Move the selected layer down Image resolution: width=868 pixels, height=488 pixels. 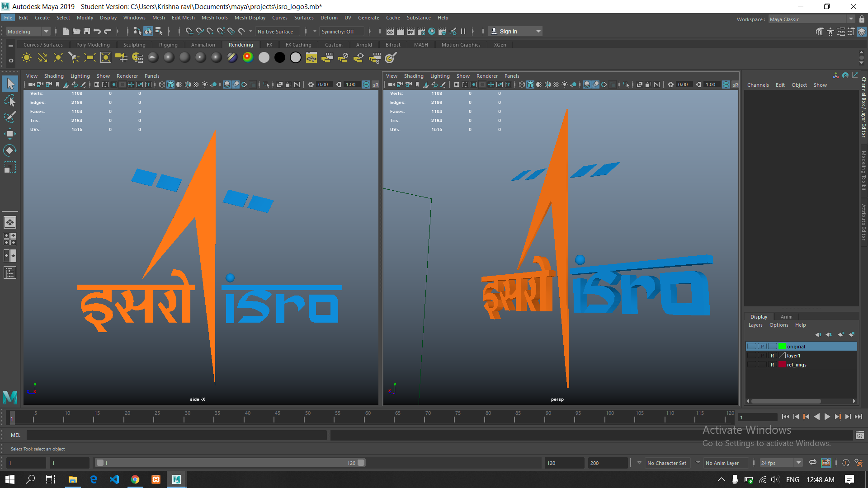(829, 334)
